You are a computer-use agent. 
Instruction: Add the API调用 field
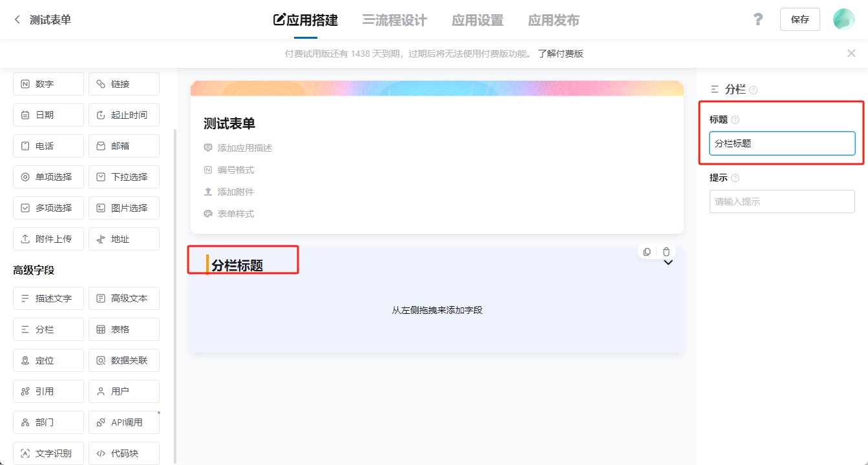click(124, 422)
